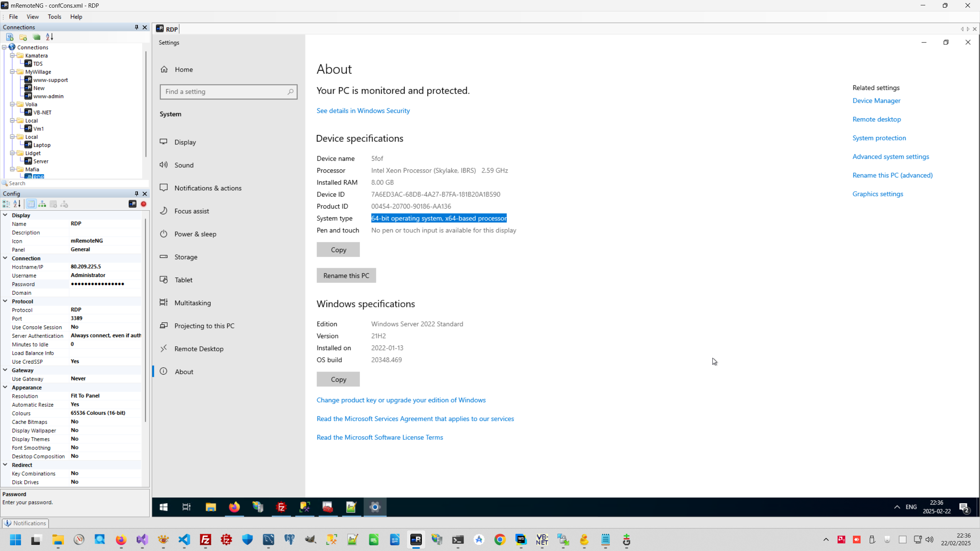This screenshot has width=980, height=551.
Task: Collapse the Connection config section
Action: click(5, 258)
